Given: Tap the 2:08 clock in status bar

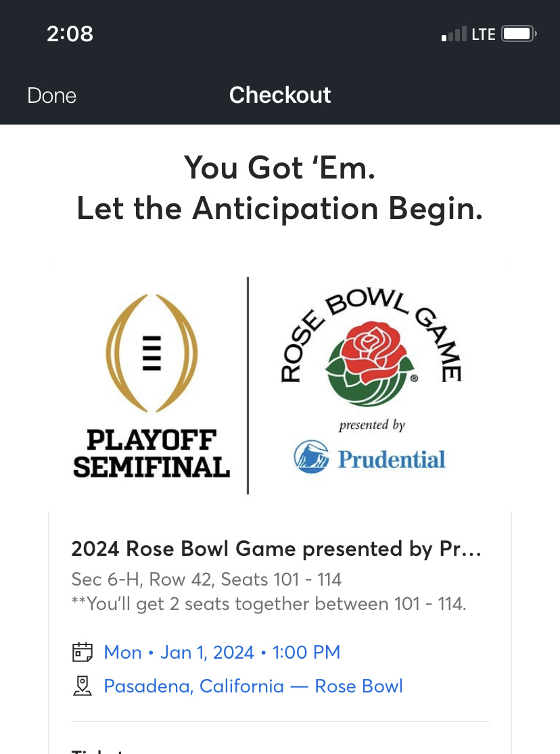Looking at the screenshot, I should coord(70,34).
